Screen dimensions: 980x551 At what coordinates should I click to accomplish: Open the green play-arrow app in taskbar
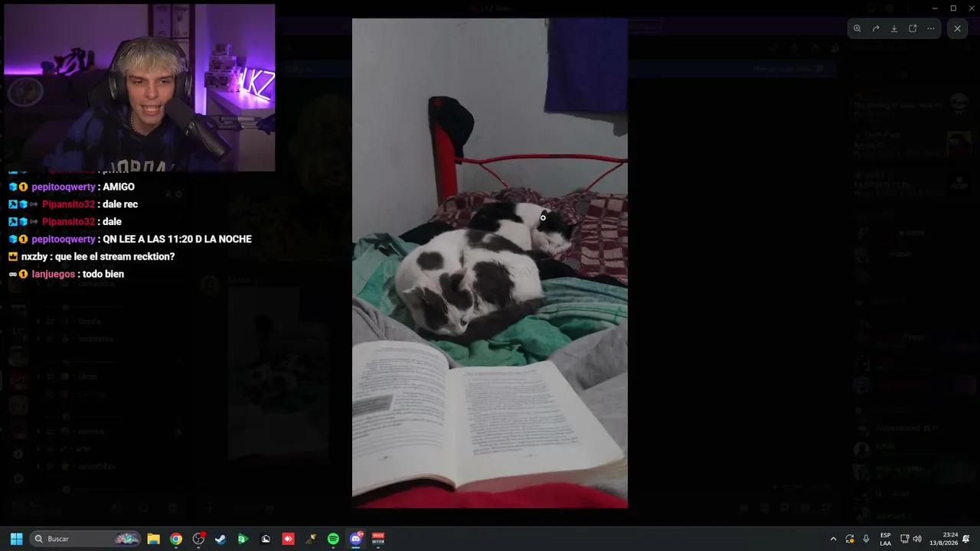tap(243, 539)
